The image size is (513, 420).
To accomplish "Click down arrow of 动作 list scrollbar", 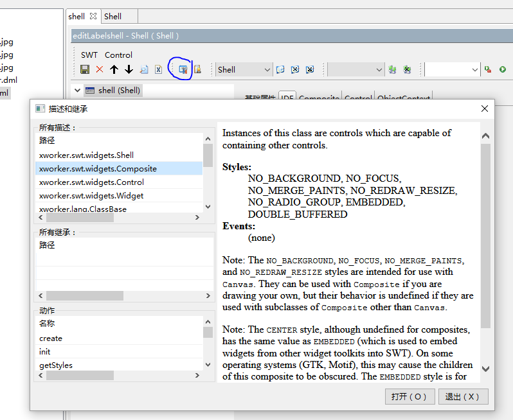I will point(208,364).
